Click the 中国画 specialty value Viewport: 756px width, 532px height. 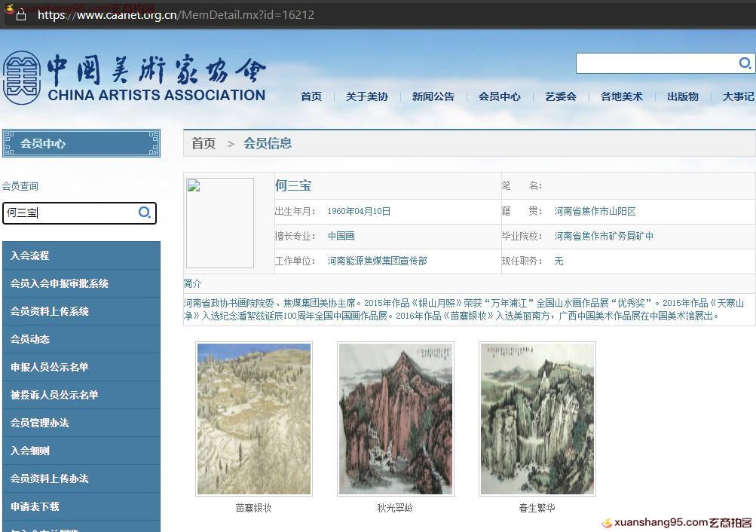[341, 236]
